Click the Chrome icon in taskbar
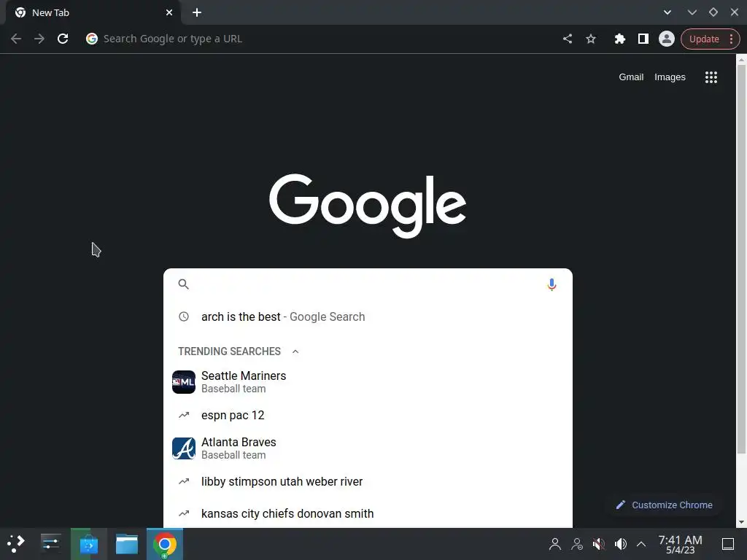Image resolution: width=747 pixels, height=560 pixels. click(164, 544)
